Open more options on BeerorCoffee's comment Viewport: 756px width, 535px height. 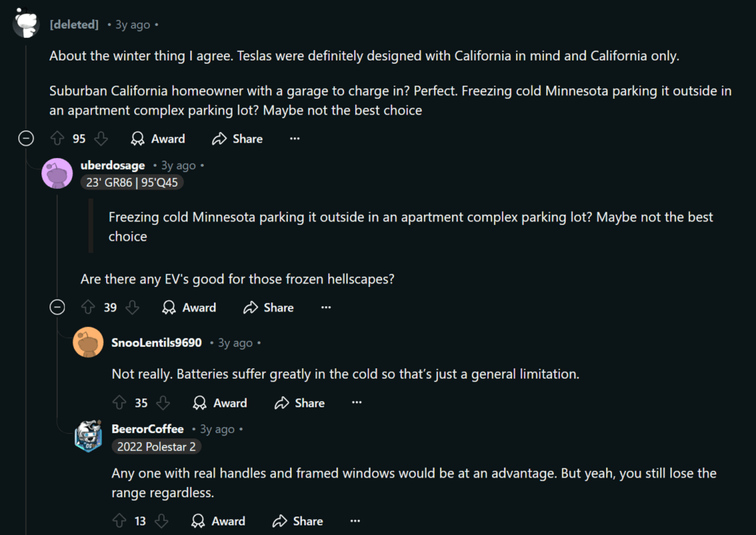coord(355,520)
